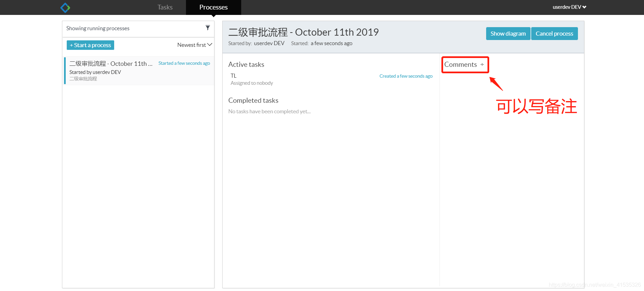The width and height of the screenshot is (644, 291).
Task: Click 'Started by userdev DEV' in list item
Action: [95, 72]
